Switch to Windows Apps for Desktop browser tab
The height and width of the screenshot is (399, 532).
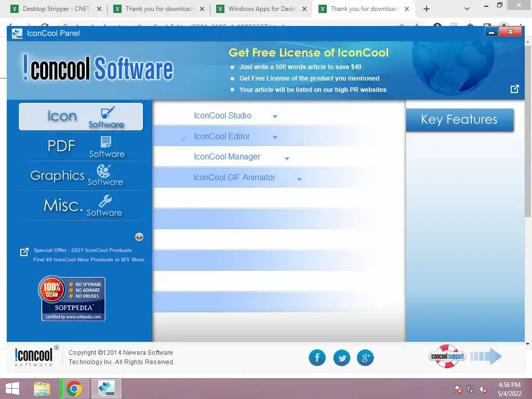tap(262, 9)
